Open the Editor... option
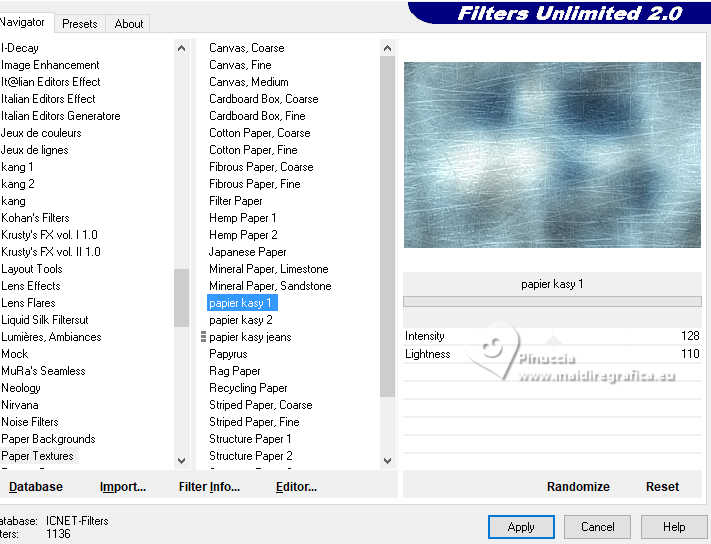 (296, 486)
